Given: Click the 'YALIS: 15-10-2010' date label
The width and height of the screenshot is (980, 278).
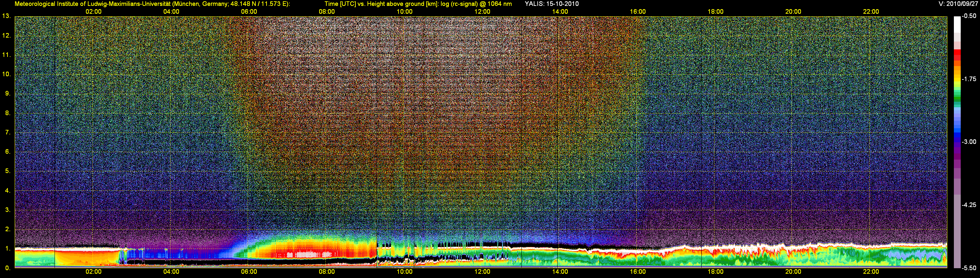Looking at the screenshot, I should pyautogui.click(x=552, y=4).
